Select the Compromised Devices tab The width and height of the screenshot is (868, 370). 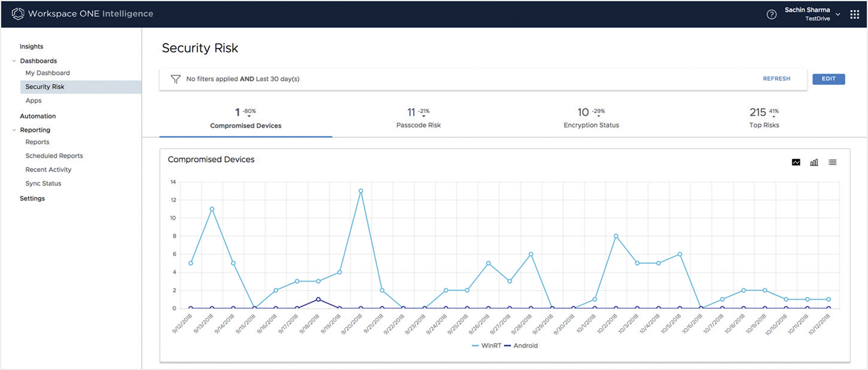click(x=246, y=118)
